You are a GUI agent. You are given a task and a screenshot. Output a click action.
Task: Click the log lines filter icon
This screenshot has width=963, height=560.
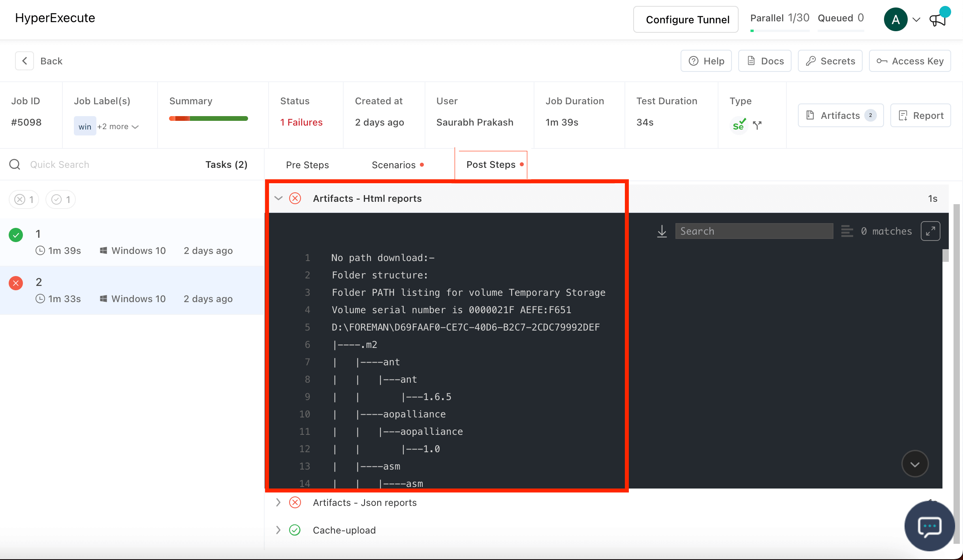[x=847, y=231]
